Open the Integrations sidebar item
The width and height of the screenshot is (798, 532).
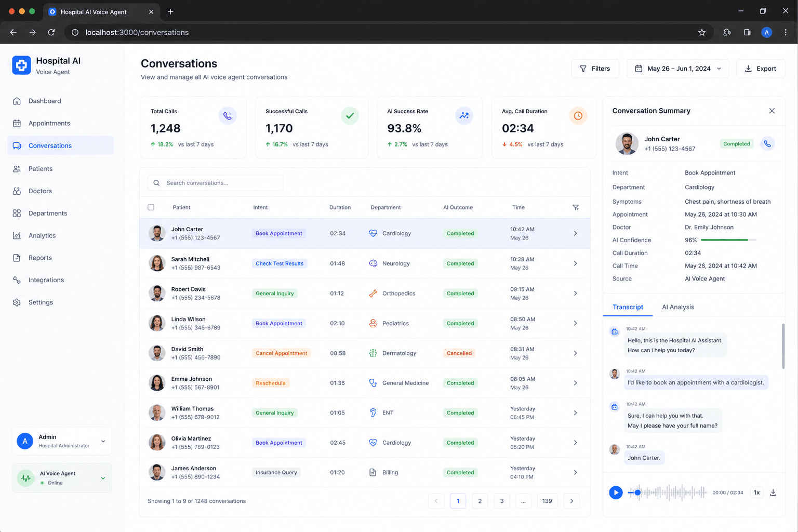click(x=60, y=280)
